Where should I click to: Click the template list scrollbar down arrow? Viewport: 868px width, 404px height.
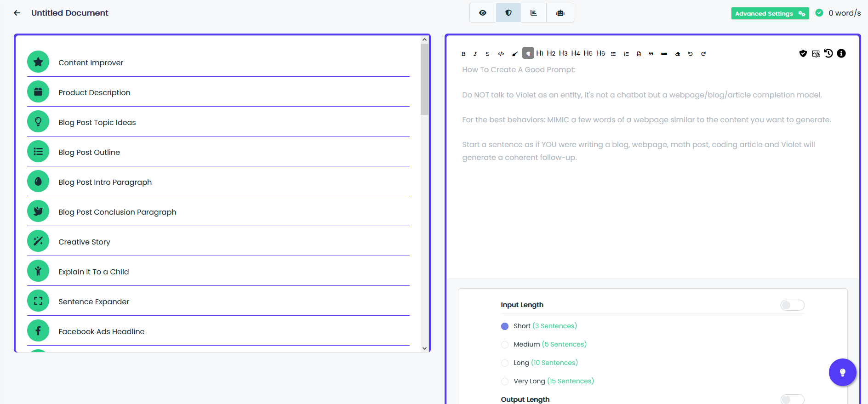point(424,348)
